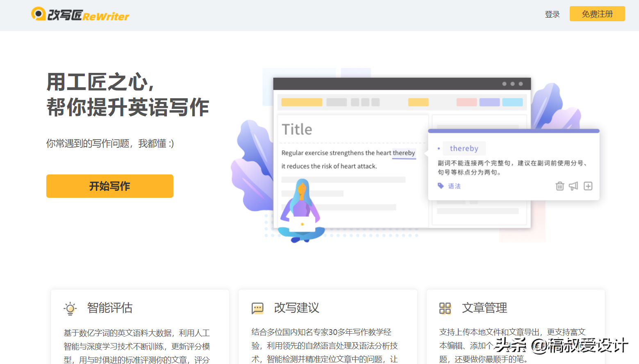Delete the suggestion using the trash icon
Image resolution: width=639 pixels, height=364 pixels.
coord(560,186)
